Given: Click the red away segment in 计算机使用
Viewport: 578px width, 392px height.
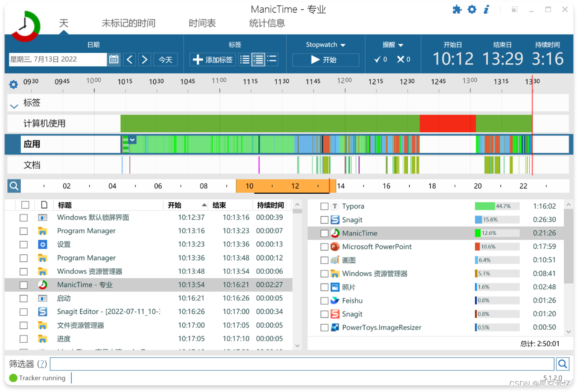Looking at the screenshot, I should (x=447, y=123).
